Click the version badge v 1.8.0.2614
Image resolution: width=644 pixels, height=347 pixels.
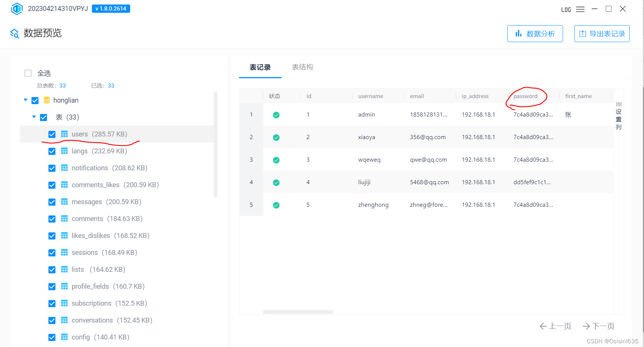[x=111, y=9]
